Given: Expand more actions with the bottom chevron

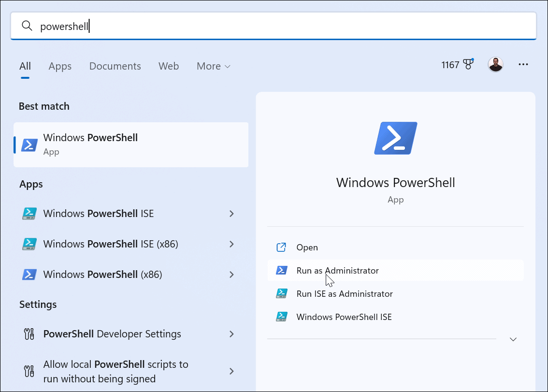Looking at the screenshot, I should (x=513, y=339).
